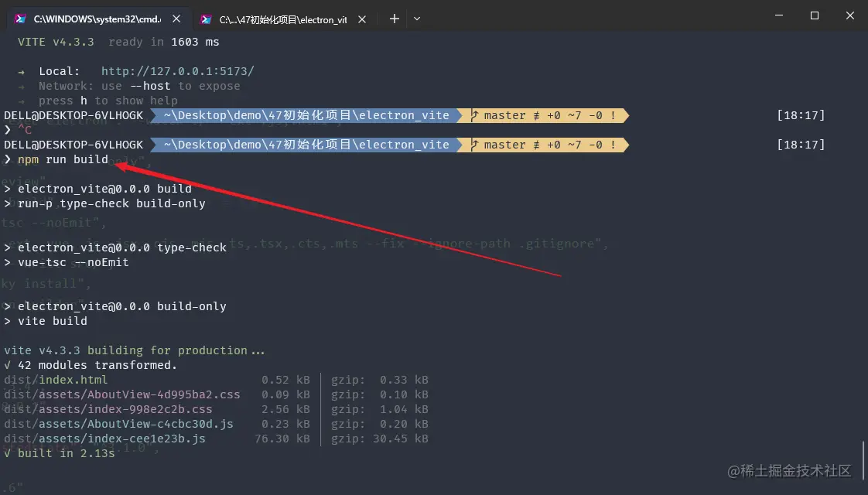The image size is (868, 495).
Task: Click the index-998e2c2b.css output entry
Action: [x=108, y=409]
